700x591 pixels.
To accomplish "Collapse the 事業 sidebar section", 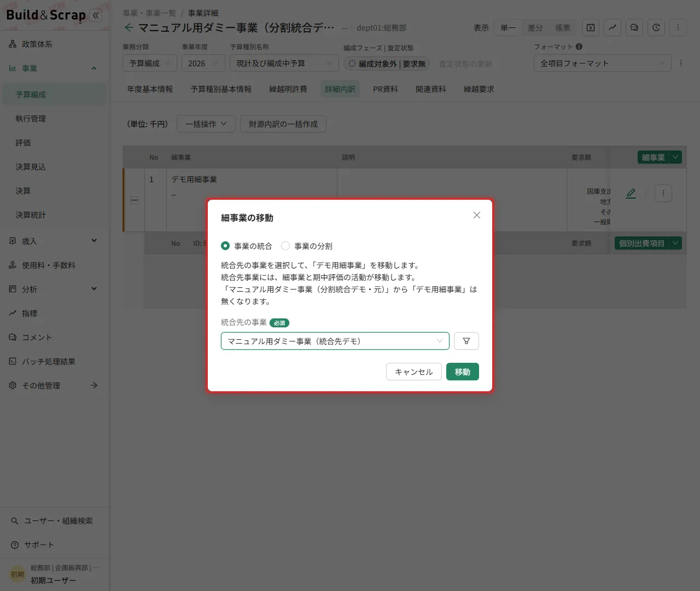I will click(x=94, y=68).
